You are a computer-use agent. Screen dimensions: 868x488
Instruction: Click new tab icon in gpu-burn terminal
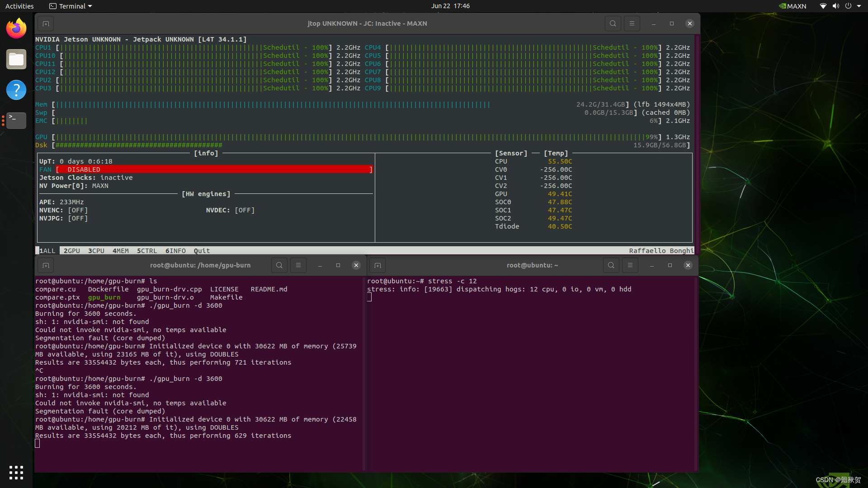tap(46, 266)
